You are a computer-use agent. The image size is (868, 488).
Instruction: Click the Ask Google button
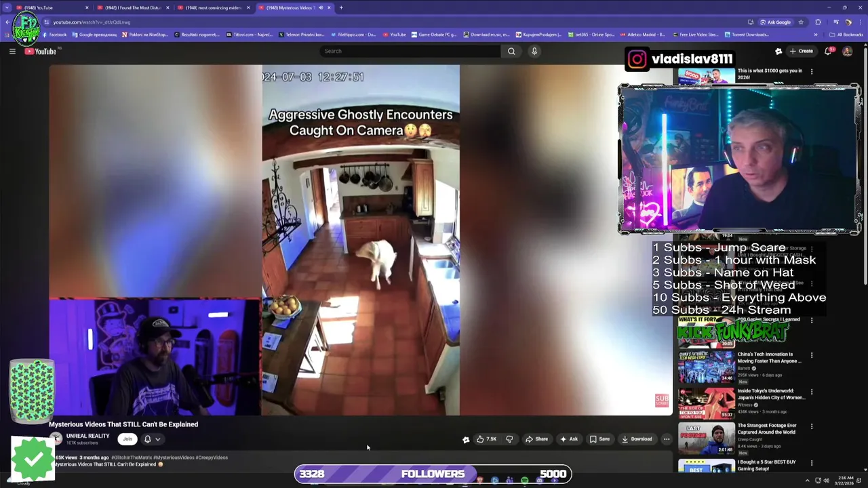(775, 22)
